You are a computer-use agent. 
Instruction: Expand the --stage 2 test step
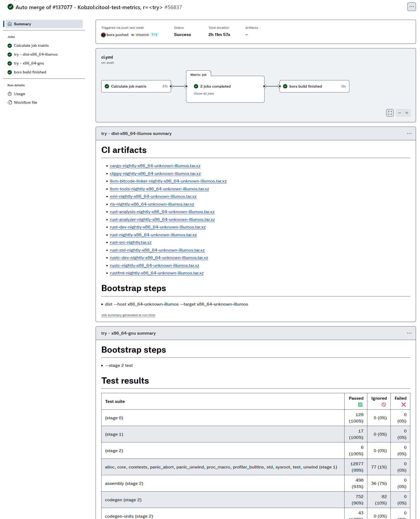(119, 366)
